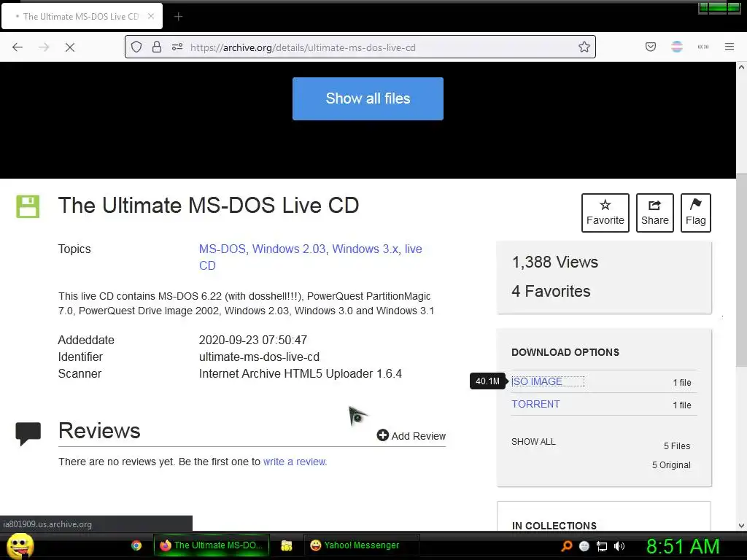View site security lock info
The image size is (747, 560).
point(157,47)
